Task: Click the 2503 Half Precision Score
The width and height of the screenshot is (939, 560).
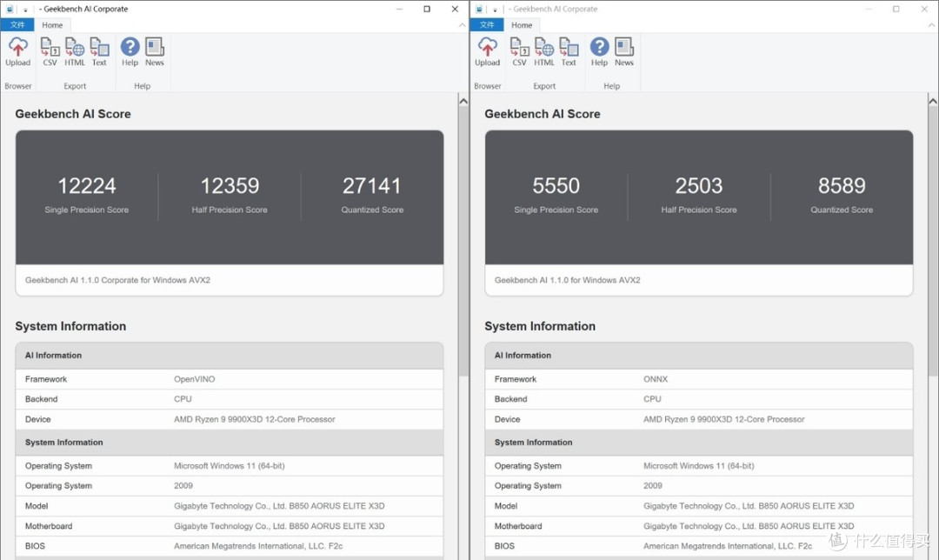Action: click(699, 186)
